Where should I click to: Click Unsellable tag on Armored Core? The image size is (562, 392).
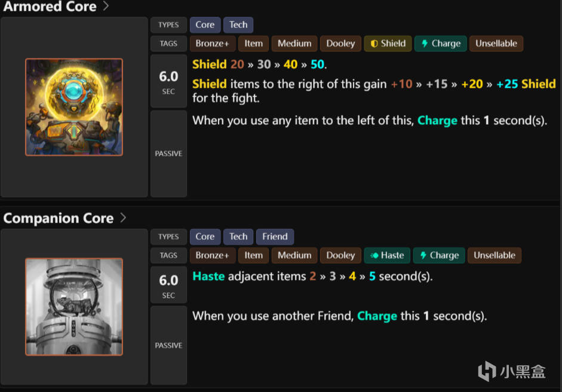[x=496, y=44]
